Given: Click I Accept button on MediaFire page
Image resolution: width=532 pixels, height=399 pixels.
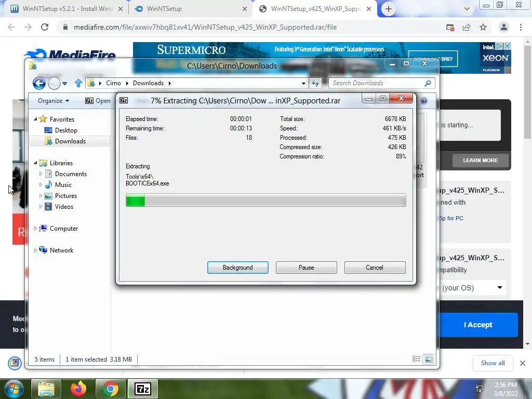Looking at the screenshot, I should click(x=478, y=325).
